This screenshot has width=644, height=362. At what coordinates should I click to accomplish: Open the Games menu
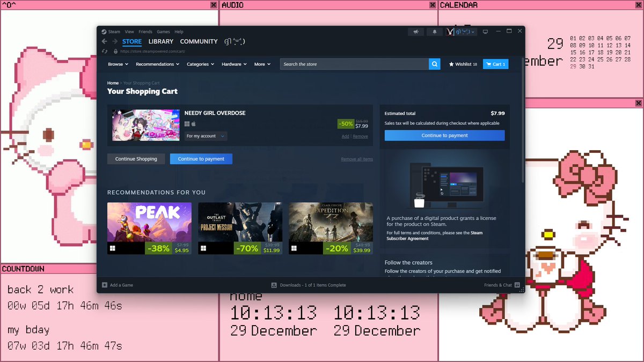pyautogui.click(x=163, y=32)
